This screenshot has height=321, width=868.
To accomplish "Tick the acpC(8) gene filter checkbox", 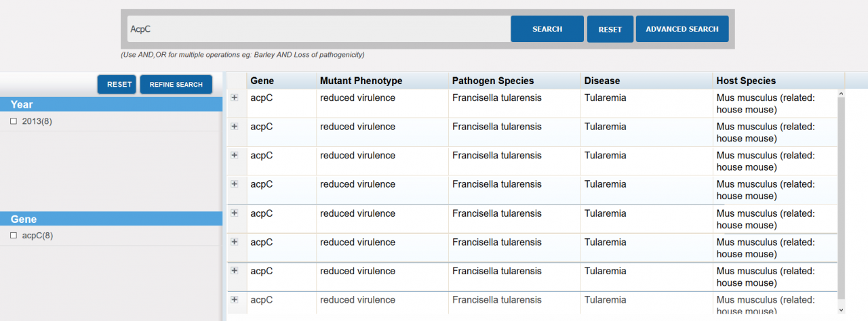I will pos(14,236).
